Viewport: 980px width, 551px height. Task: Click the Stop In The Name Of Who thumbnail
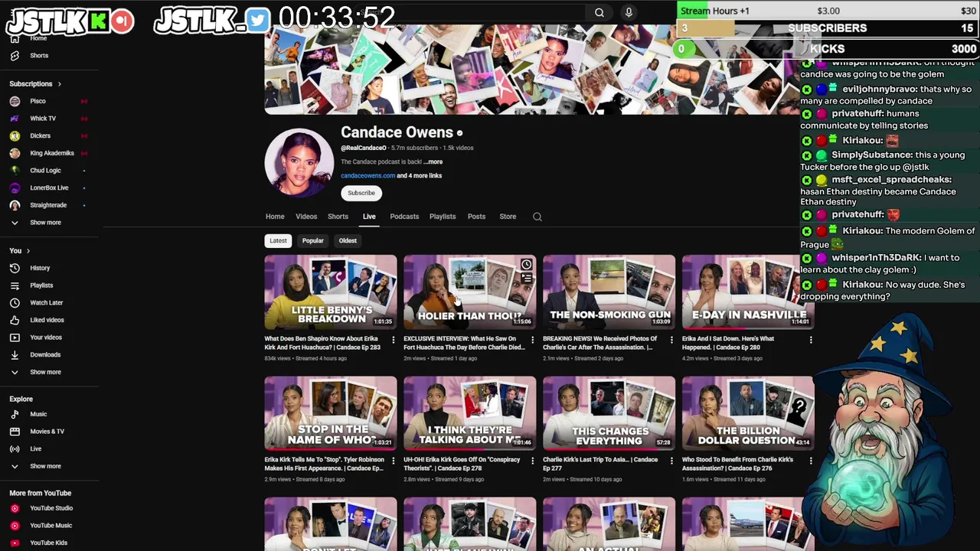pos(331,413)
